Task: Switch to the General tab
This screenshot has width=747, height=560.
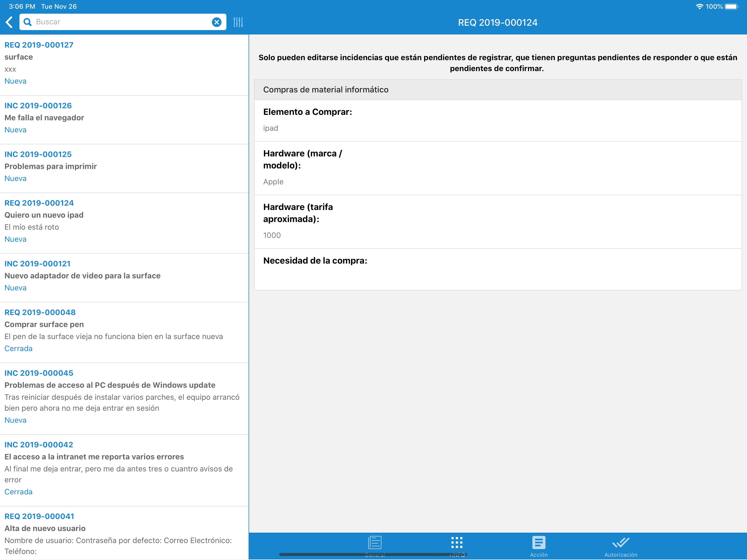Action: pos(375,547)
